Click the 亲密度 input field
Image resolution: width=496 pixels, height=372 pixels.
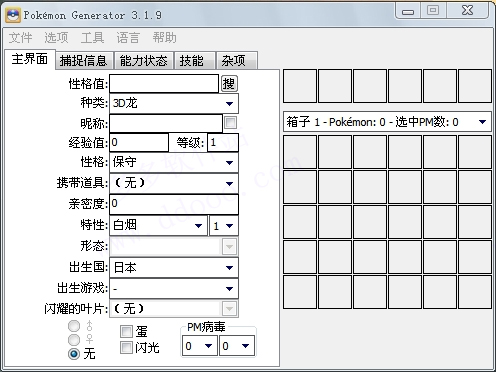point(174,204)
